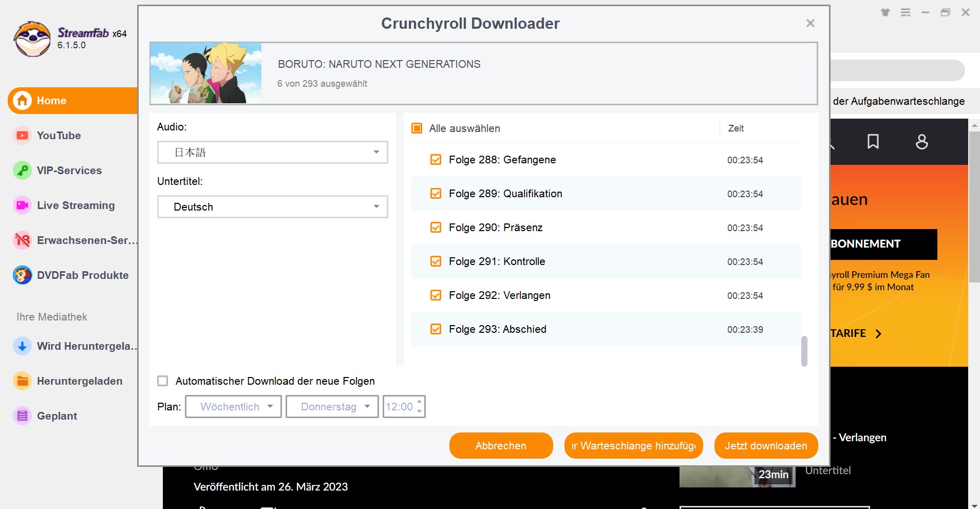
Task: Open DVDFab Produkte in the sidebar
Action: (x=83, y=275)
